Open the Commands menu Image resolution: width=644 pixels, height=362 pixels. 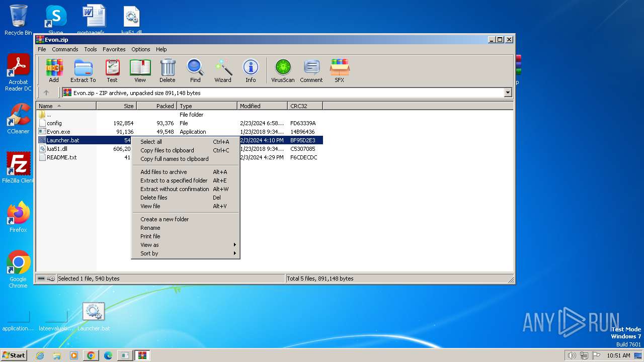pyautogui.click(x=65, y=49)
